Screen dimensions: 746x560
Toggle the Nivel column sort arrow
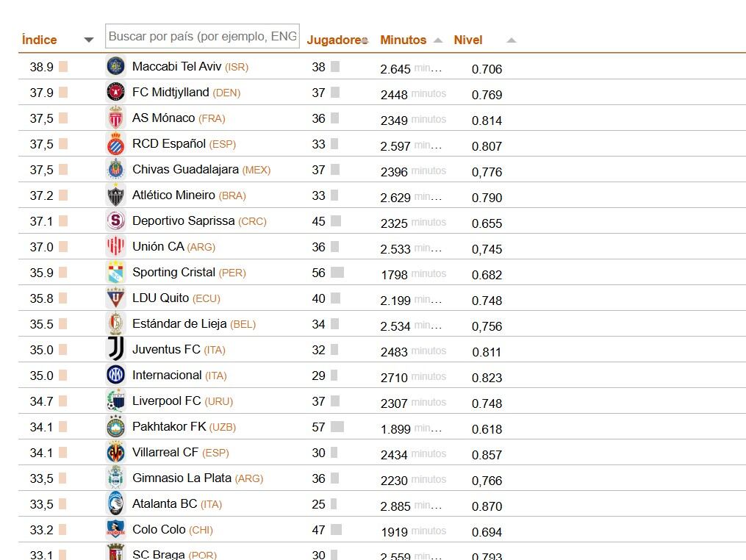[510, 40]
